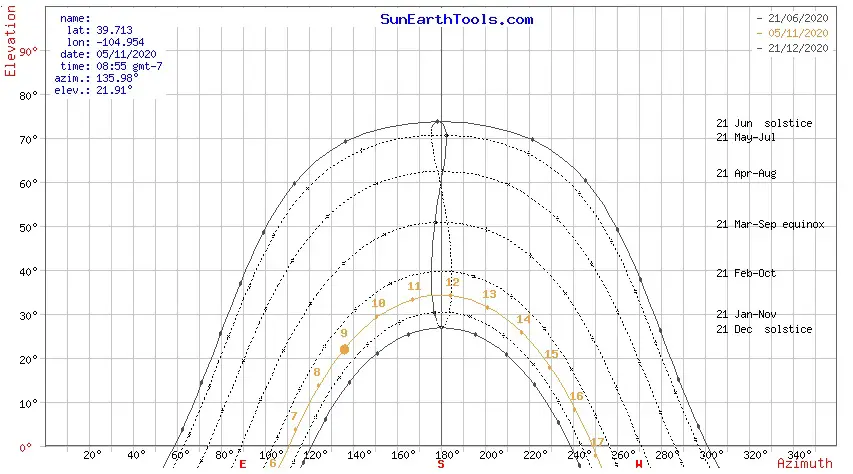Select the large orange current sun position dot
Image resolution: width=853 pixels, height=474 pixels.
click(344, 349)
